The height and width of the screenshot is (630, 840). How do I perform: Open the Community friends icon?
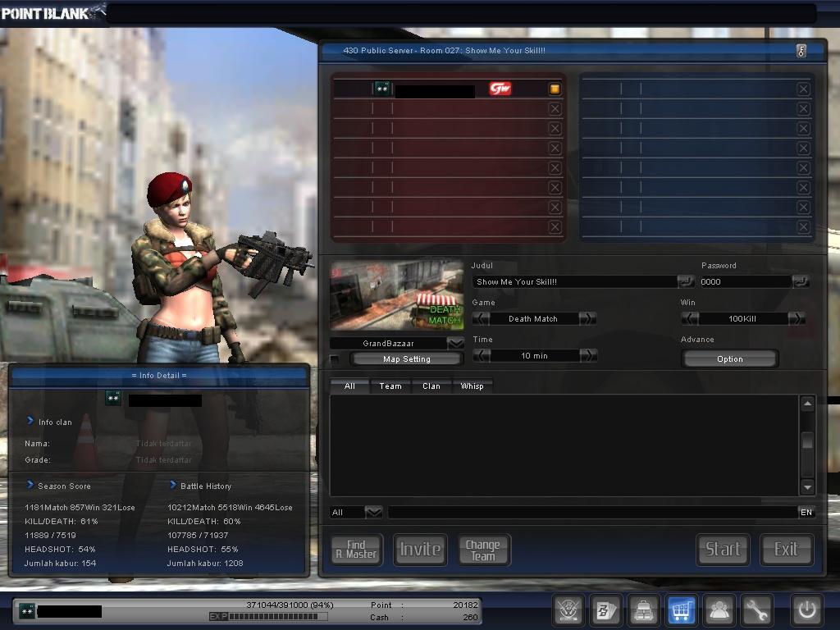[719, 609]
